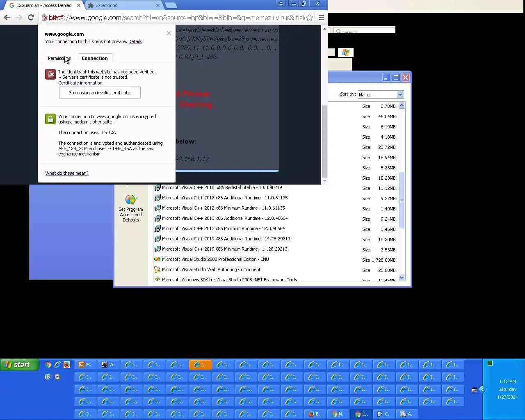Bookmark this page with the star icon
The height and width of the screenshot is (420, 525).
click(309, 18)
